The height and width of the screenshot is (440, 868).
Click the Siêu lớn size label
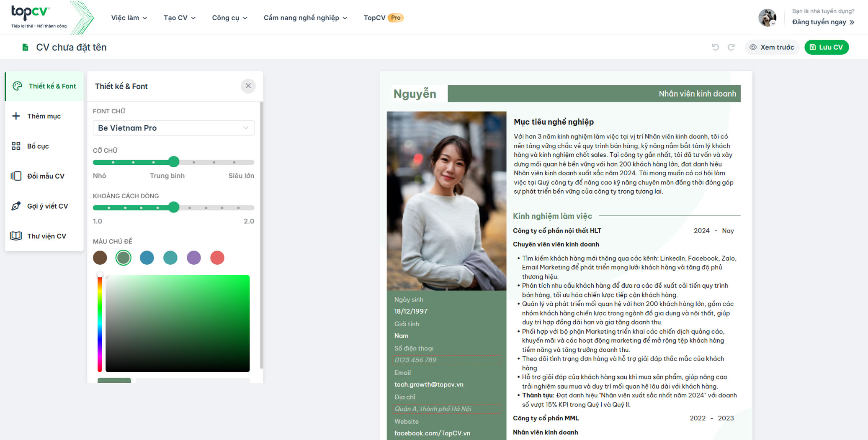pos(241,176)
